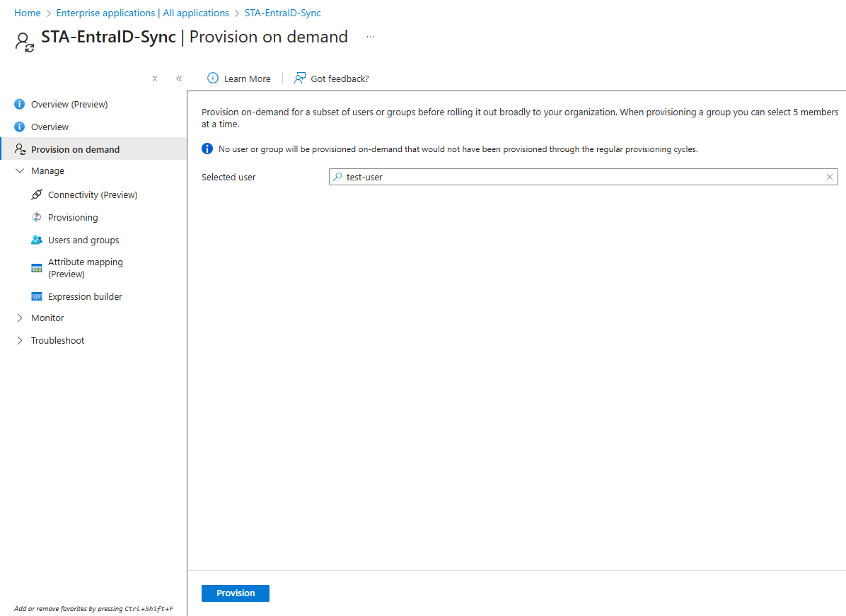This screenshot has height=616, width=846.
Task: Collapse the sidebar with double-chevron
Action: point(179,79)
